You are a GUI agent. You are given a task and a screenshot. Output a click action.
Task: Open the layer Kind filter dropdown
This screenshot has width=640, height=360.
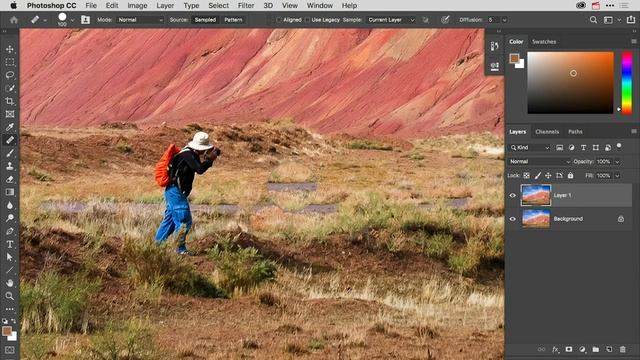coord(529,147)
